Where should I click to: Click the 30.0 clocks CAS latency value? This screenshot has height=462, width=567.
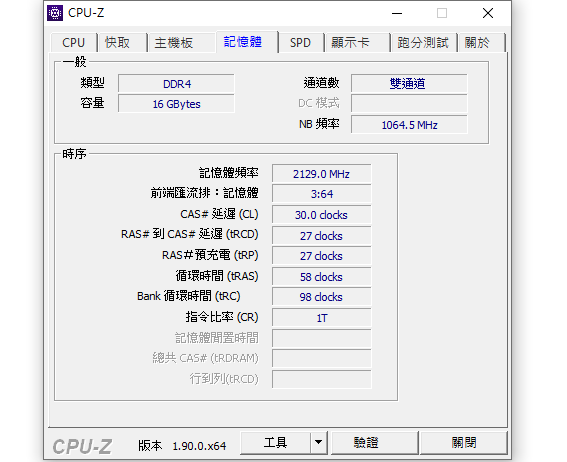[321, 215]
